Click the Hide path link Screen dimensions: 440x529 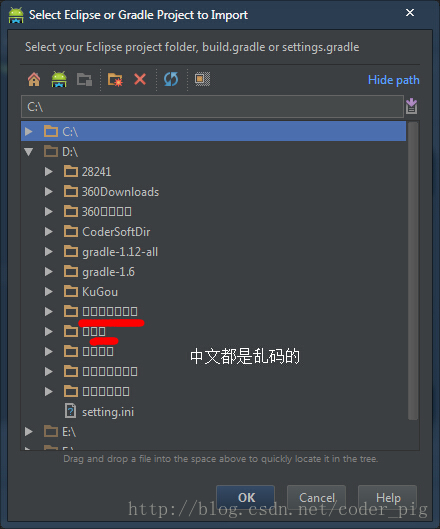393,80
